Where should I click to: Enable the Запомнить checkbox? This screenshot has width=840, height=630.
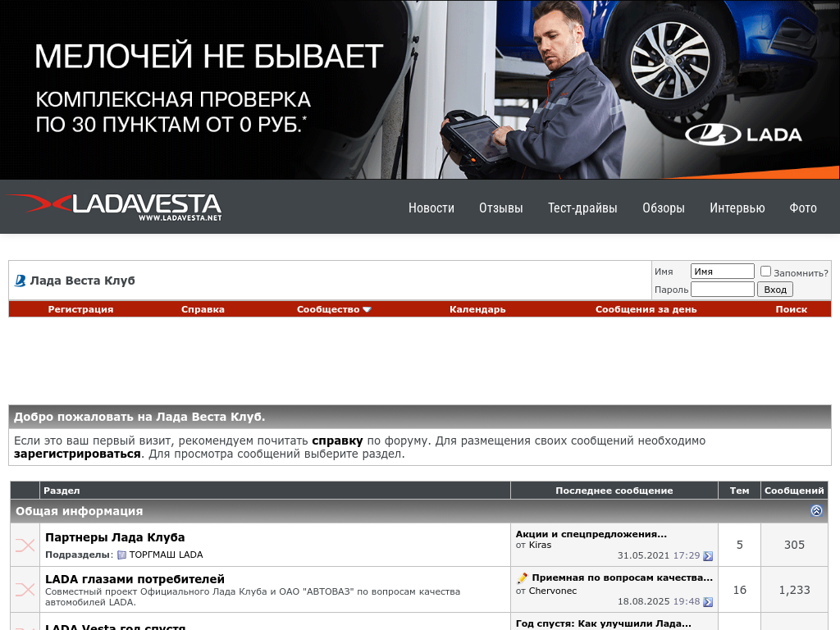(x=765, y=272)
